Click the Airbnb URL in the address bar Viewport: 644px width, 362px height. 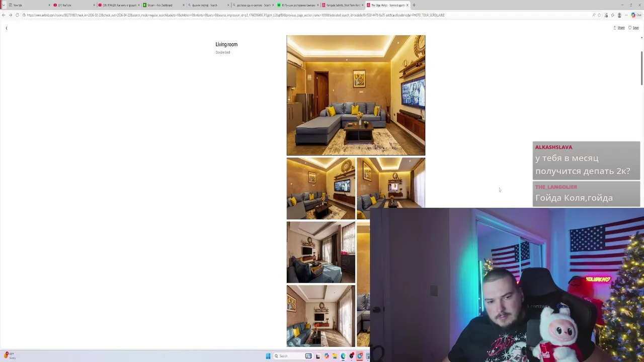coord(235,15)
